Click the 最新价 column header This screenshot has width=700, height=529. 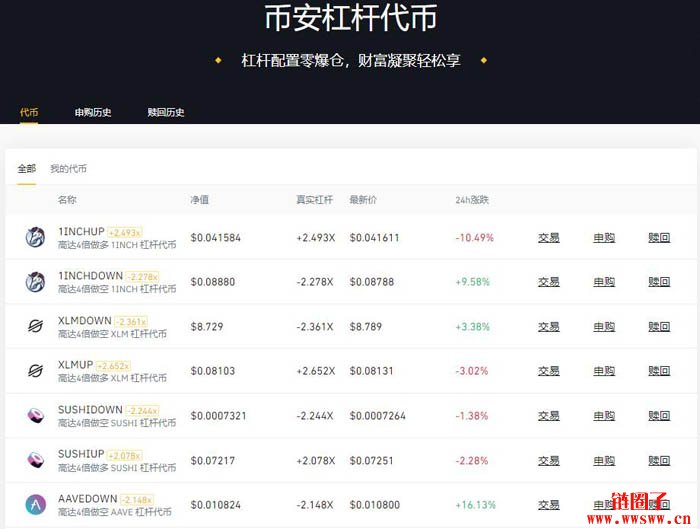(x=363, y=200)
